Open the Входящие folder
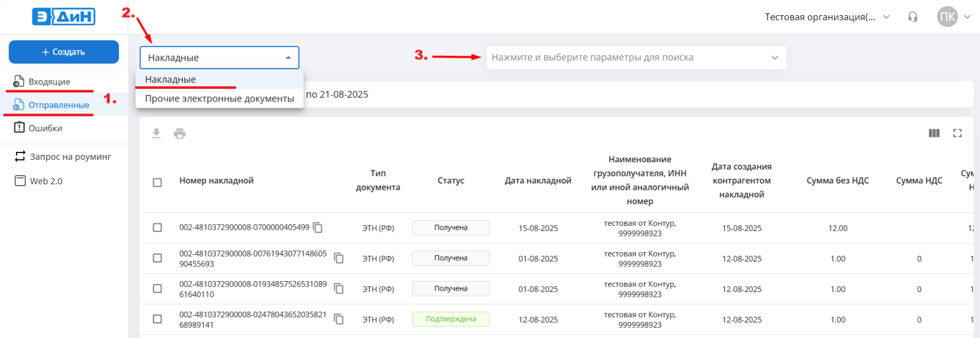Screen dimensions: 980x338 pyautogui.click(x=49, y=81)
